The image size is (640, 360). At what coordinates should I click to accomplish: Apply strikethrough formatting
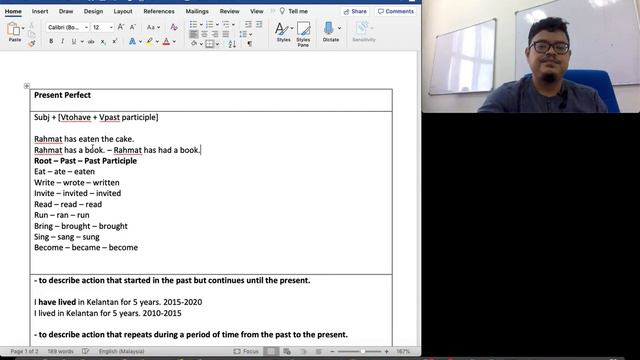tap(91, 42)
